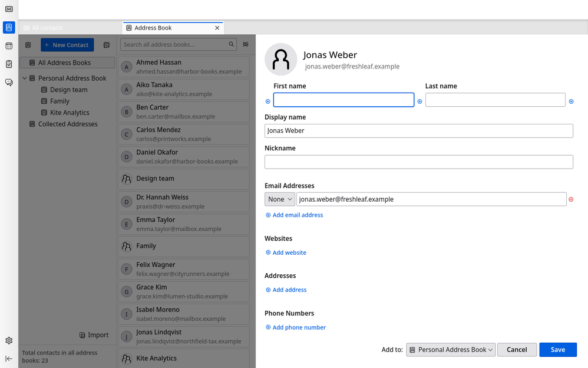Open Settings gear in sidebar

pyautogui.click(x=9, y=341)
